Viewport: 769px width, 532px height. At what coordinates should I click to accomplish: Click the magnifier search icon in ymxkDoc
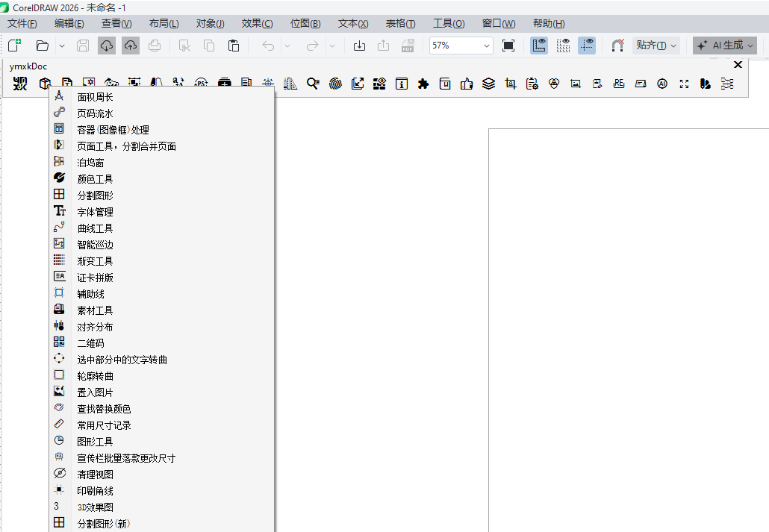tap(313, 84)
